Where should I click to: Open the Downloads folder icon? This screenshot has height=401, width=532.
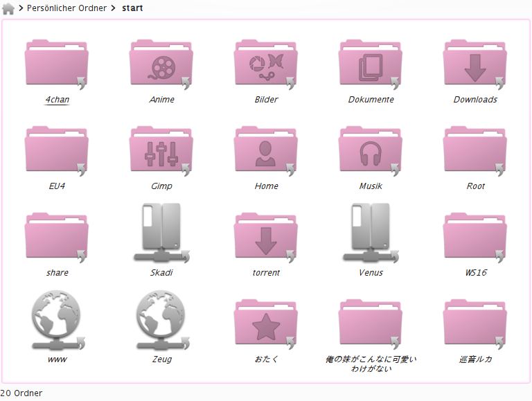(x=475, y=64)
